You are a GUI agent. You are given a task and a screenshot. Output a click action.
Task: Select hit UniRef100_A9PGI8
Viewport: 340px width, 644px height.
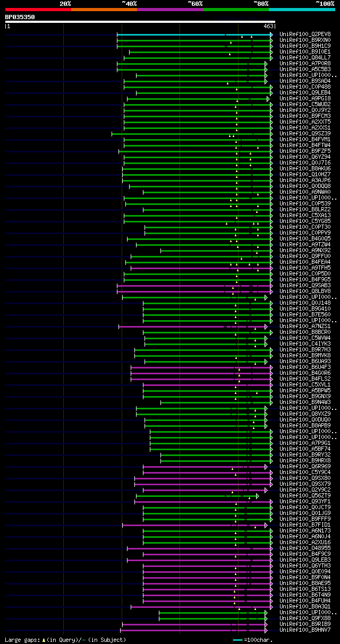click(x=305, y=99)
